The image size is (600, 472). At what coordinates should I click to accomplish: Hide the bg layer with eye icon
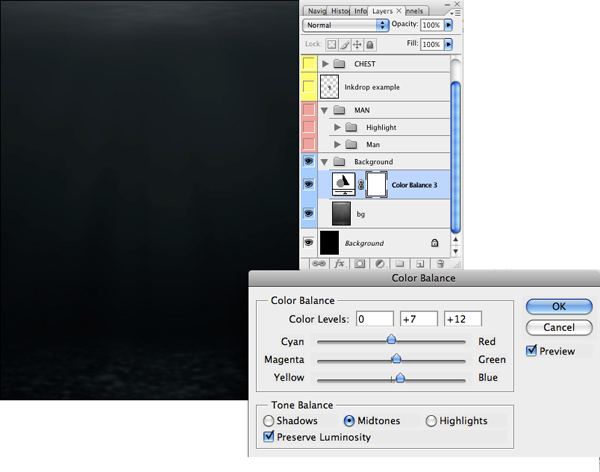pyautogui.click(x=308, y=214)
